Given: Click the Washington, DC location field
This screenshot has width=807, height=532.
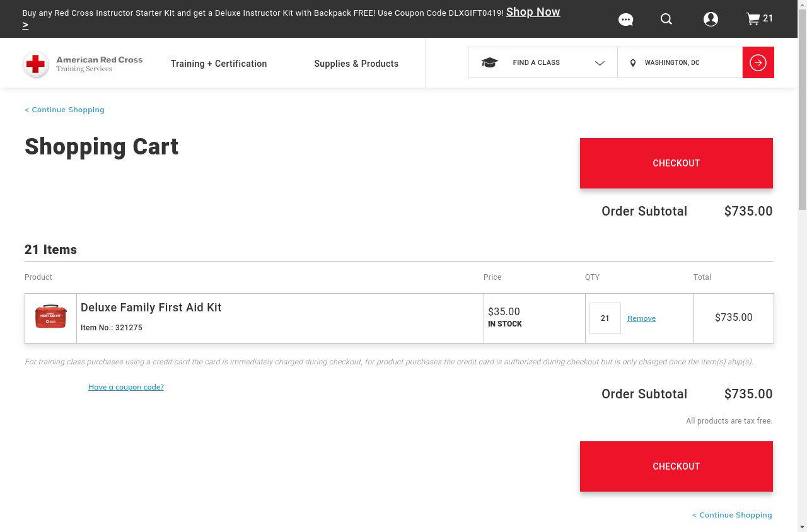Looking at the screenshot, I should coord(687,63).
